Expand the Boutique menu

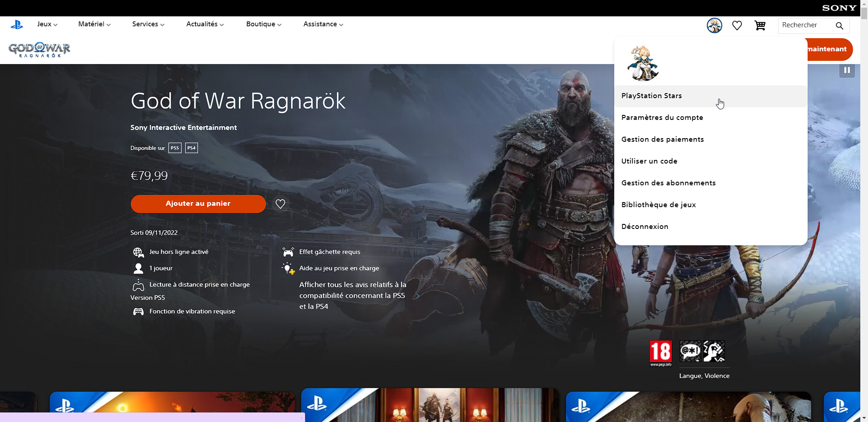point(263,24)
